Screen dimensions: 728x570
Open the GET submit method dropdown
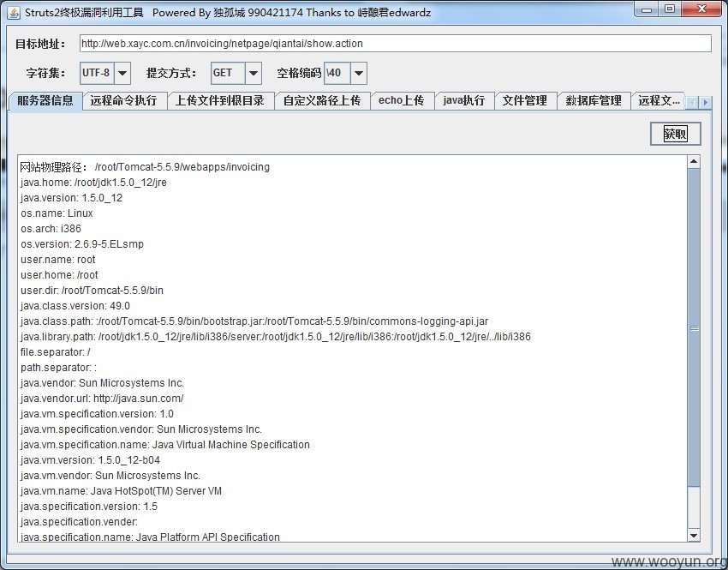pyautogui.click(x=253, y=73)
